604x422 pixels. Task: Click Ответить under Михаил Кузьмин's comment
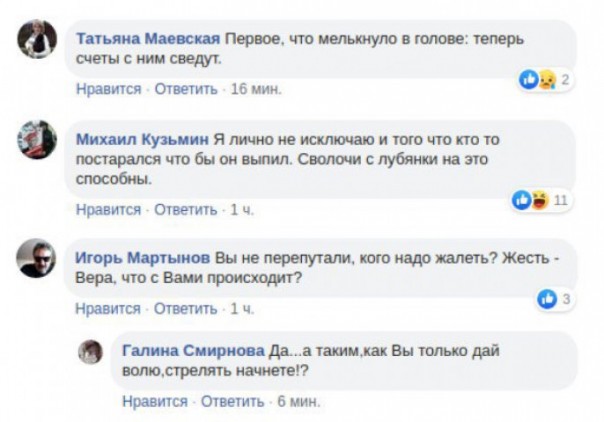pyautogui.click(x=185, y=209)
